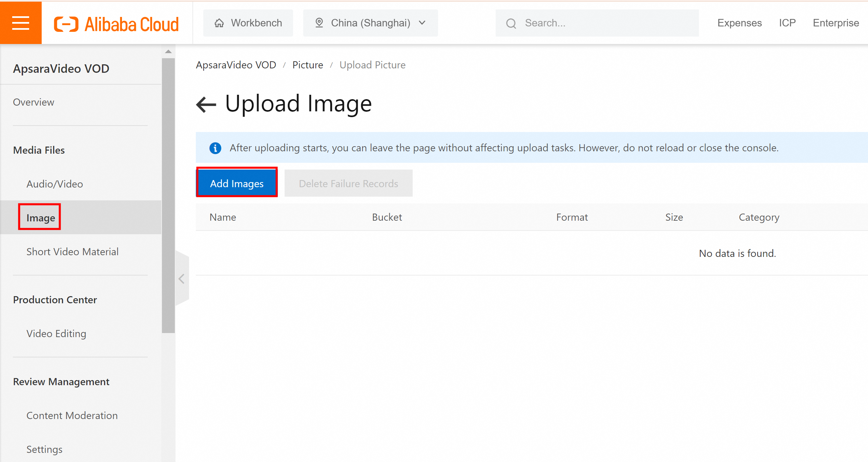Click the sidebar scrollbar up arrow

click(168, 51)
